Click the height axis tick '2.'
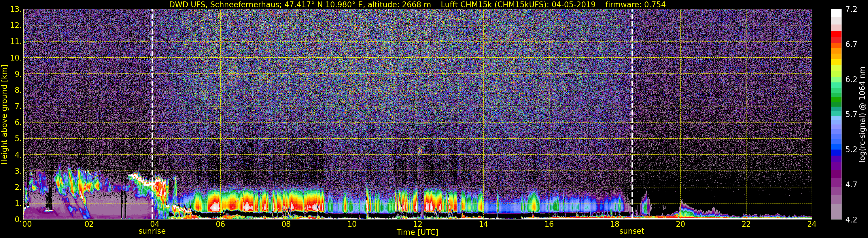The height and width of the screenshot is (238, 868). (18, 188)
